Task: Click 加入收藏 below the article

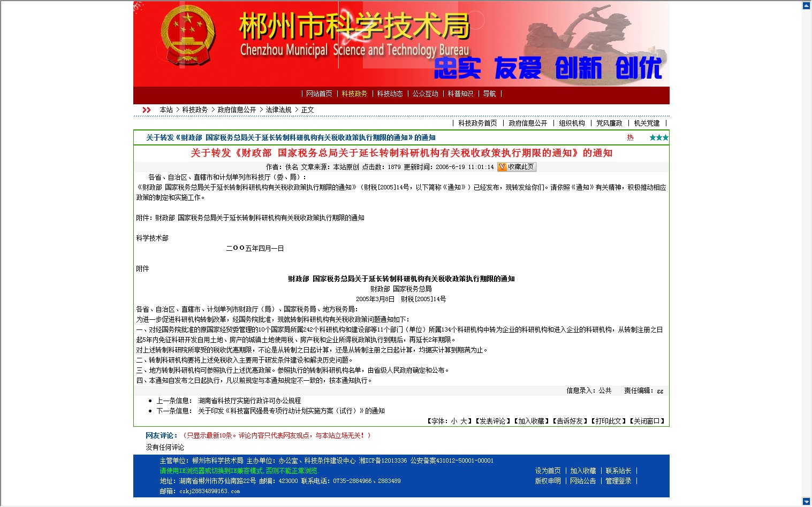Action: (531, 421)
